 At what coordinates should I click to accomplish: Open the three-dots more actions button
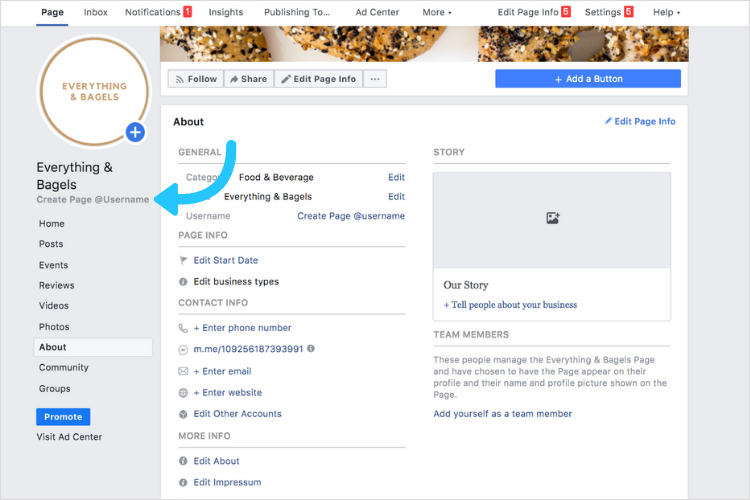(375, 79)
